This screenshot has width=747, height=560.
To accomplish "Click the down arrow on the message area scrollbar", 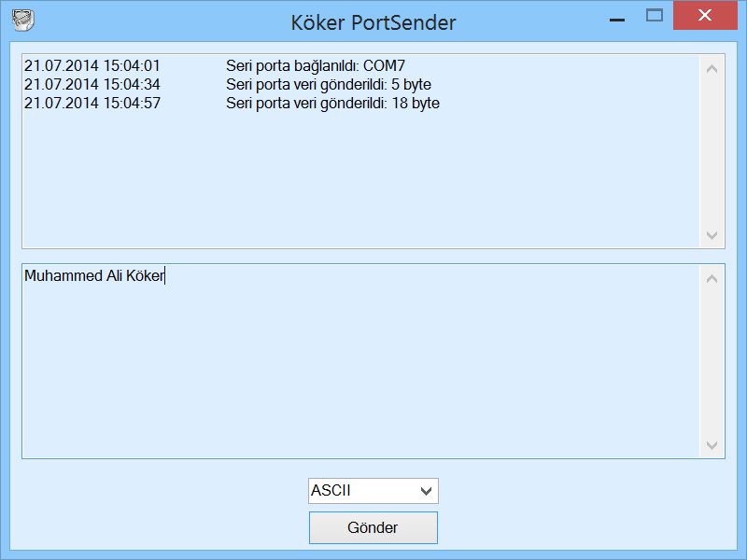I will [712, 445].
